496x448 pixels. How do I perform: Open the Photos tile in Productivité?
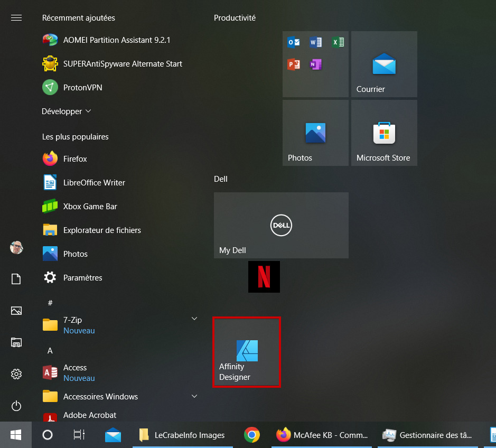(315, 133)
